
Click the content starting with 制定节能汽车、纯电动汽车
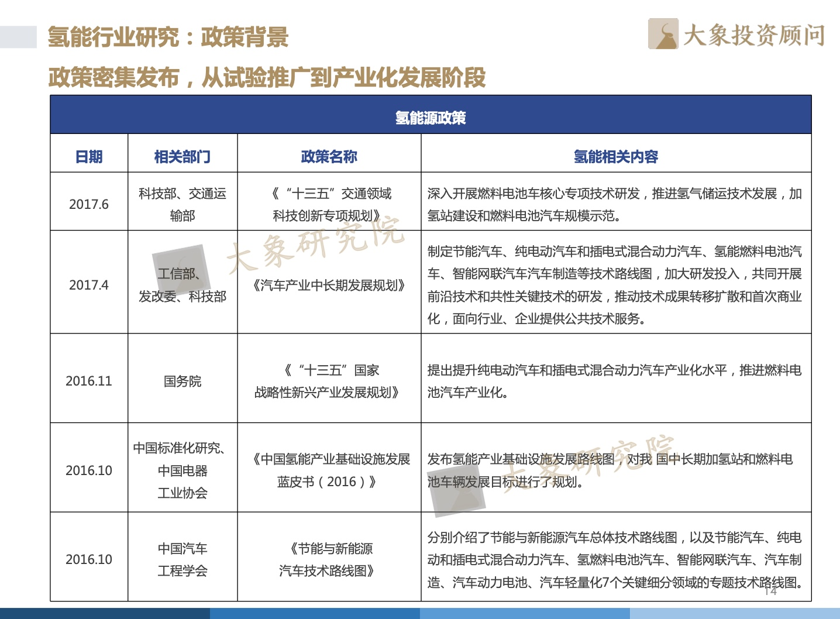(x=614, y=285)
